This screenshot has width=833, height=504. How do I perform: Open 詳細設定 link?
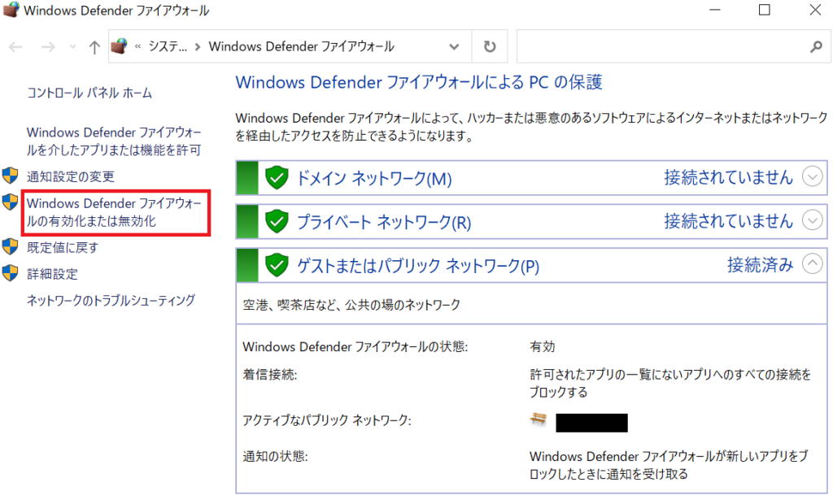[52, 274]
